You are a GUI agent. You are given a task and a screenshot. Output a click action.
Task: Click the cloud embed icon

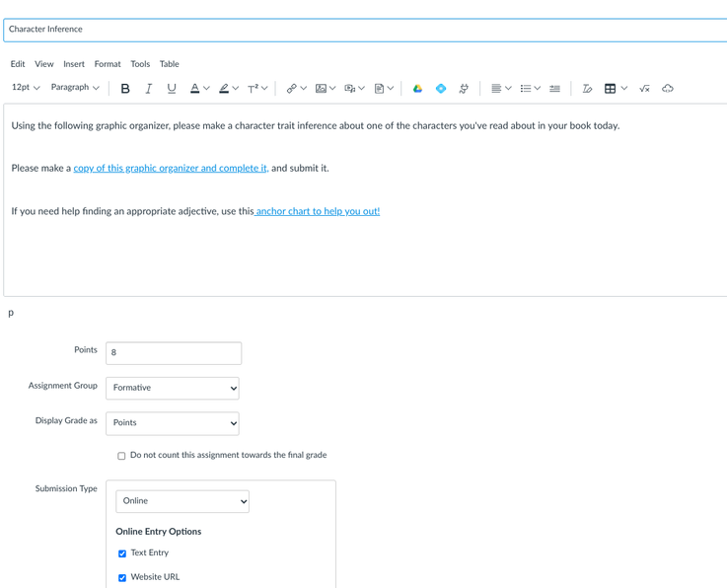coord(668,89)
